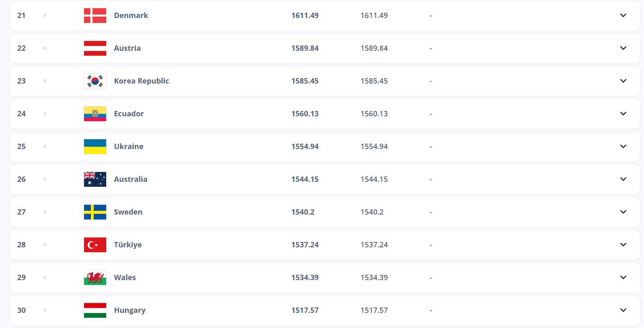644x328 pixels.
Task: Select the Wales team name
Action: pos(125,278)
